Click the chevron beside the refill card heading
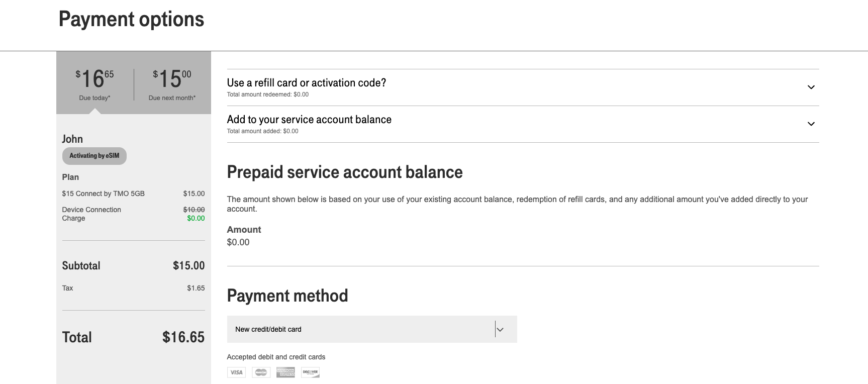Viewport: 868px width, 384px height. [x=811, y=87]
